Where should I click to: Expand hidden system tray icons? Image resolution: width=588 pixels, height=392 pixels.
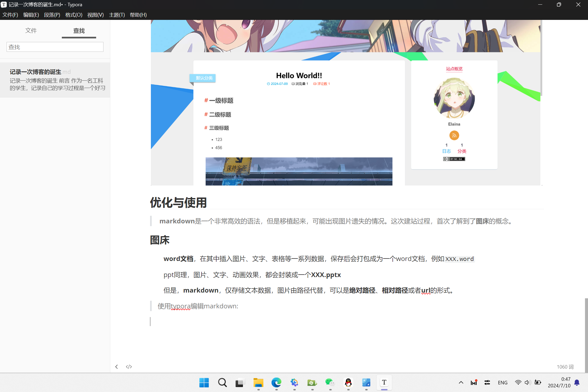tap(461, 382)
